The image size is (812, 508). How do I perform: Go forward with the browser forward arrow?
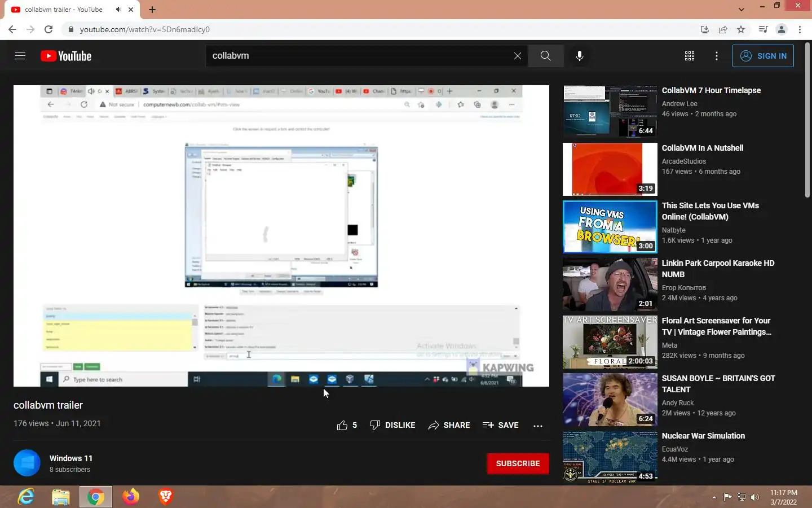pyautogui.click(x=30, y=29)
